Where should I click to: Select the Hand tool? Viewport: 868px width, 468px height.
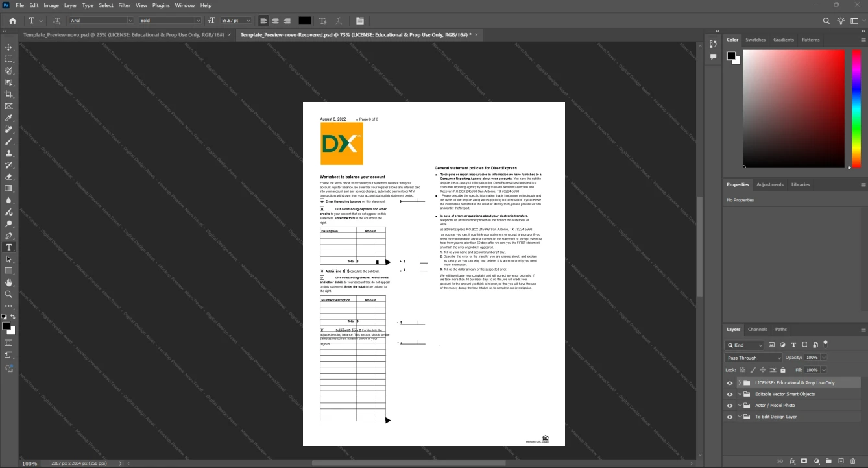tap(9, 282)
